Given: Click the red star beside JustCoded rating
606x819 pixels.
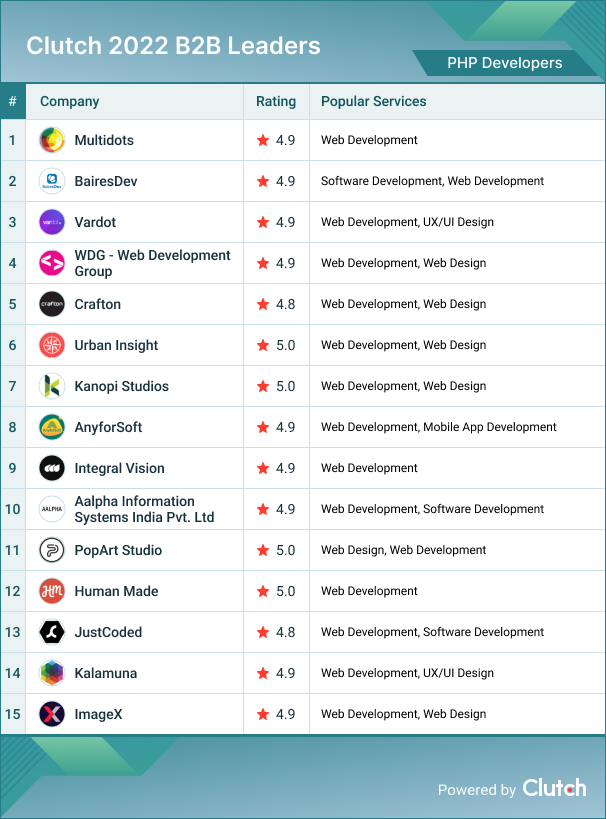Looking at the screenshot, I should click(263, 632).
